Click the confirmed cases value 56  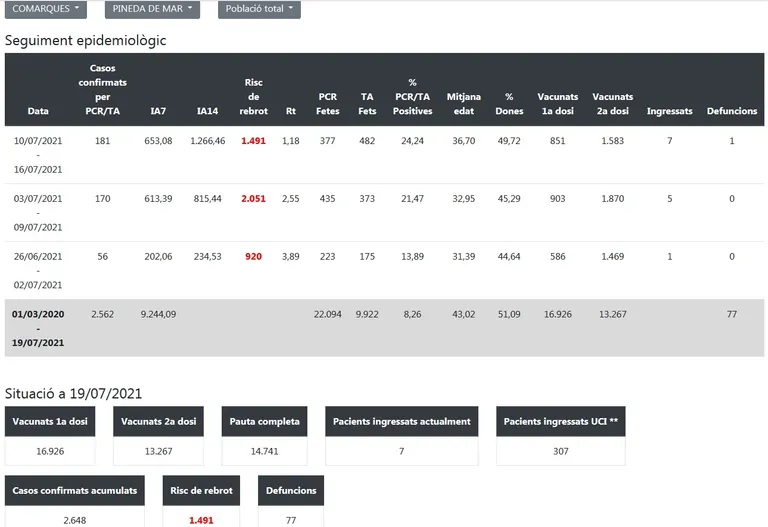102,256
